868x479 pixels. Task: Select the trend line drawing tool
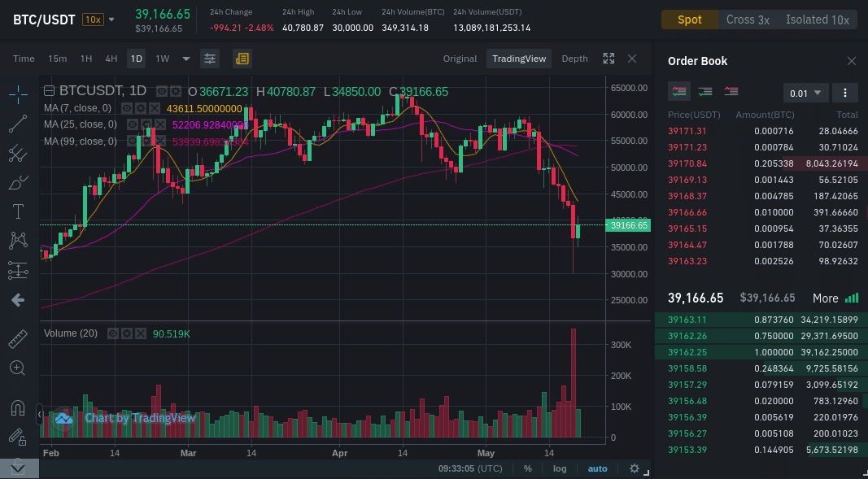click(18, 124)
